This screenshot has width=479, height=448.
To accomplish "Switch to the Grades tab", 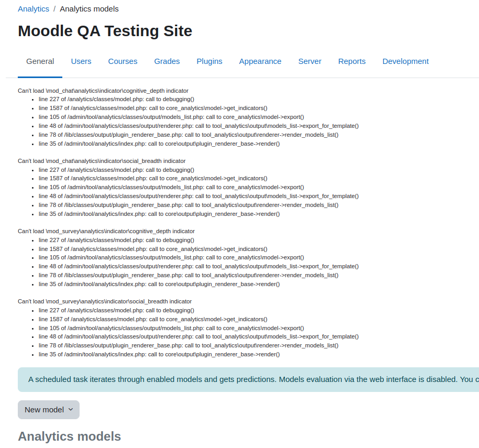I will [x=167, y=61].
